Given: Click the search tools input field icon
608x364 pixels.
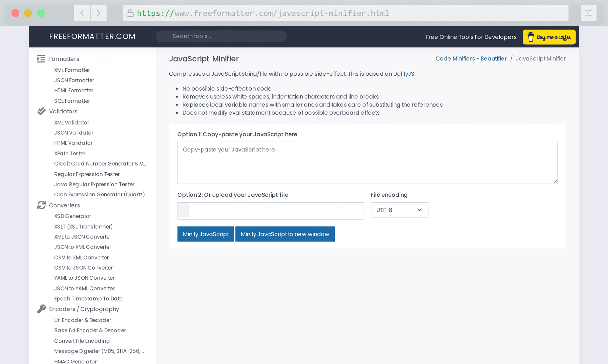Looking at the screenshot, I should 221,36.
